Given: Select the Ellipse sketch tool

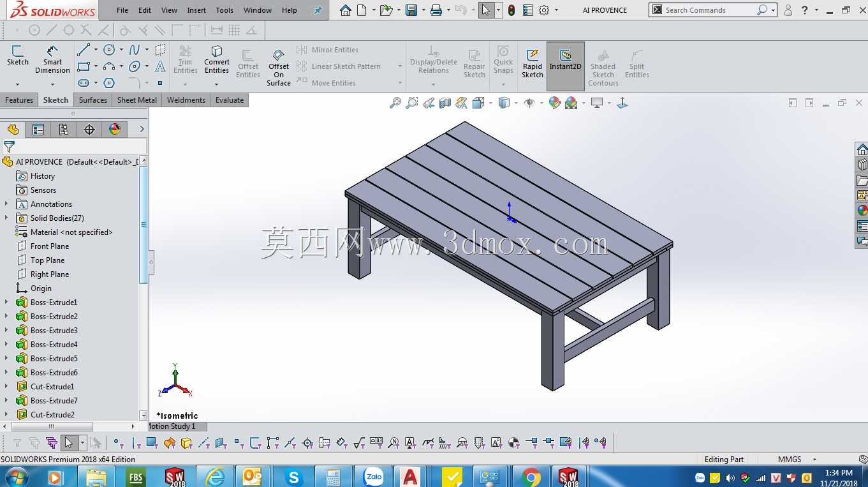Looking at the screenshot, I should 135,66.
